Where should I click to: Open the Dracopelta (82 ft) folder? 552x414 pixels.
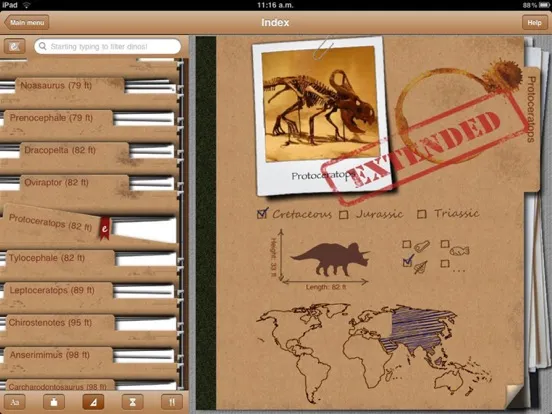[x=75, y=151]
